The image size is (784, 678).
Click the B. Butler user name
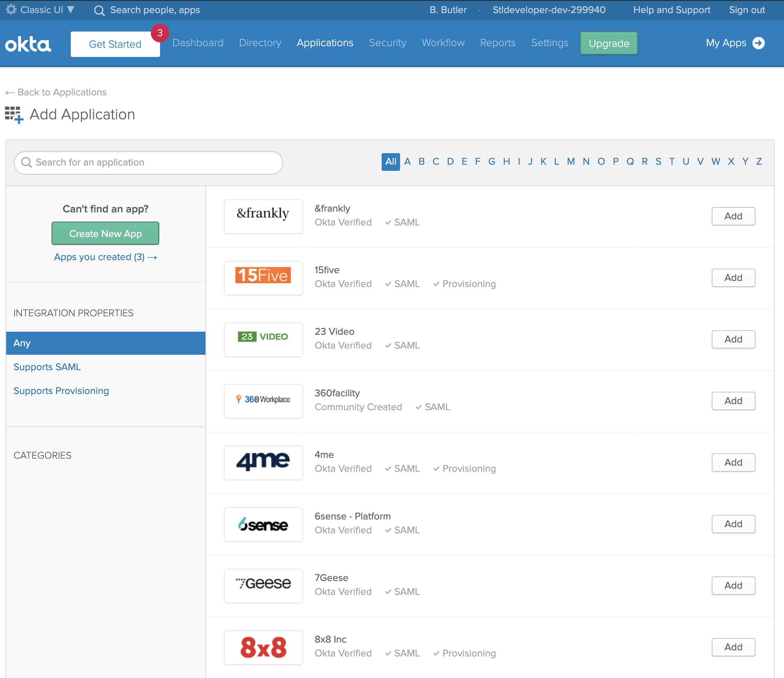(x=448, y=10)
